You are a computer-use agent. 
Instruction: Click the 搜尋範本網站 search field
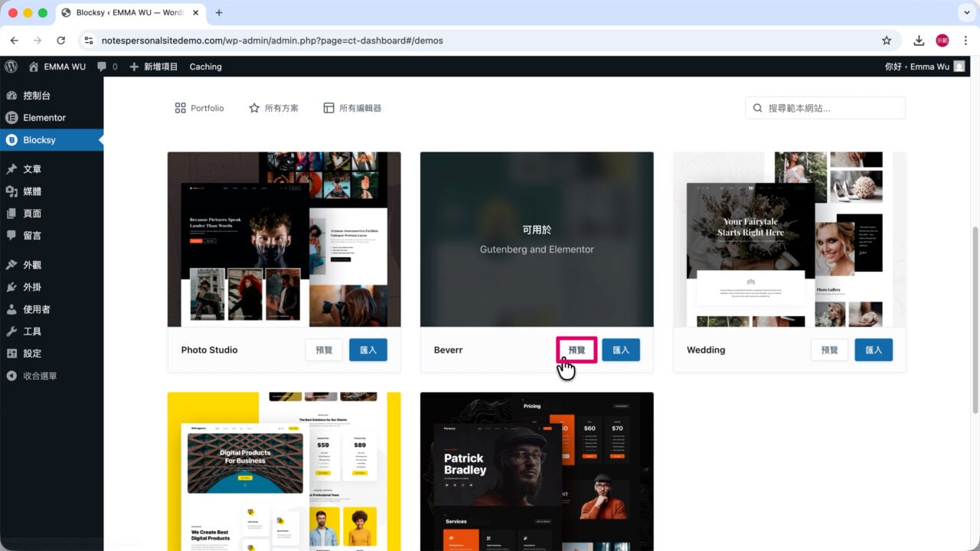(x=825, y=108)
